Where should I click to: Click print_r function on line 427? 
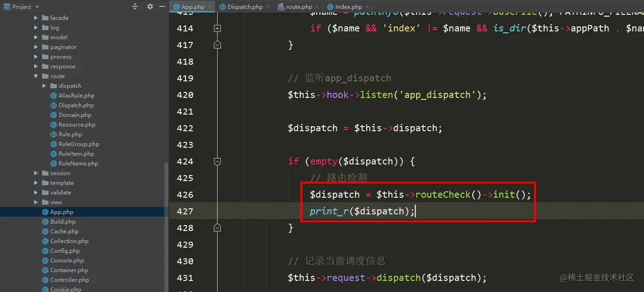(329, 211)
